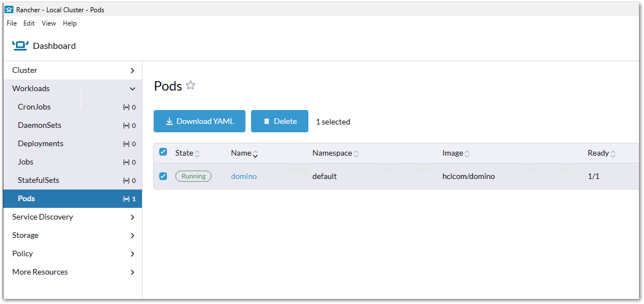This screenshot has height=304, width=644.
Task: Click the StatefulSets namespace count icon
Action: tap(126, 181)
